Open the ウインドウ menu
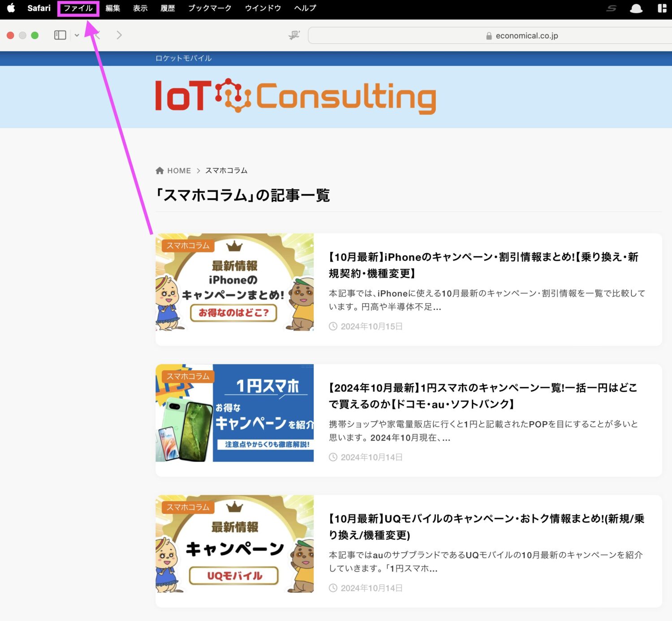 pyautogui.click(x=263, y=8)
